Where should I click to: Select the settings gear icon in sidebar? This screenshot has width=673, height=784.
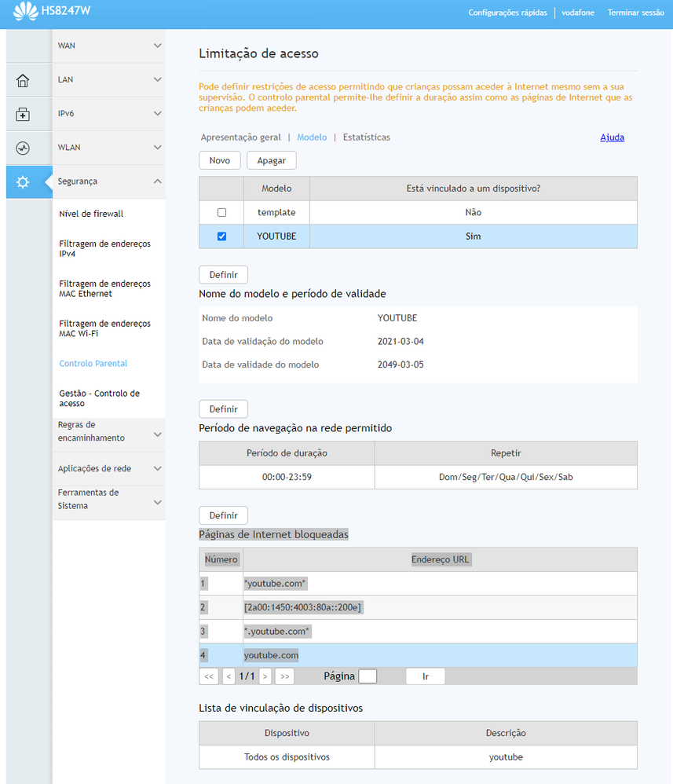pos(23,182)
